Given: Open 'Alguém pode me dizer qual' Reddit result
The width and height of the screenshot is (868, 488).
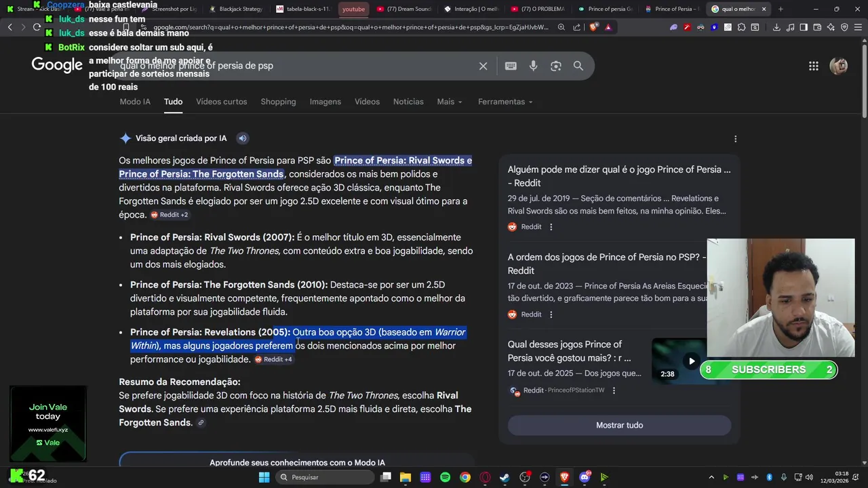Looking at the screenshot, I should (x=619, y=176).
